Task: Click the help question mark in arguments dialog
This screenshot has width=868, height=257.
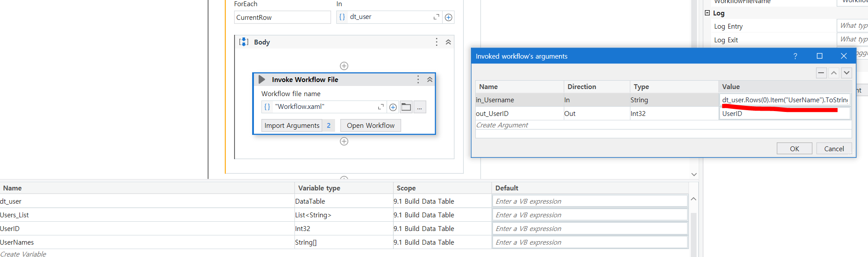Action: tap(795, 56)
